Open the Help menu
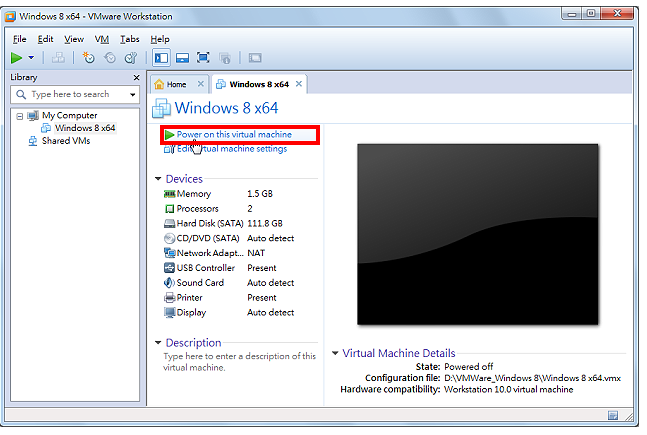Screen dimensions: 647x435 click(x=160, y=39)
